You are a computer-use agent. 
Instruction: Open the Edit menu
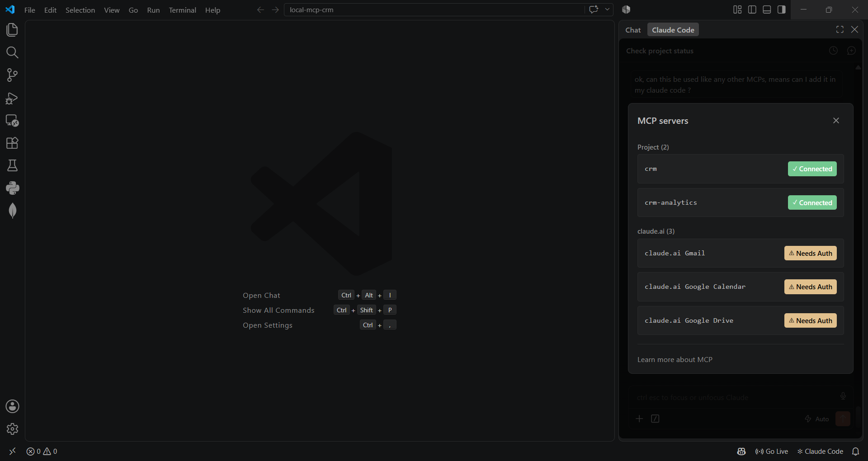(50, 10)
